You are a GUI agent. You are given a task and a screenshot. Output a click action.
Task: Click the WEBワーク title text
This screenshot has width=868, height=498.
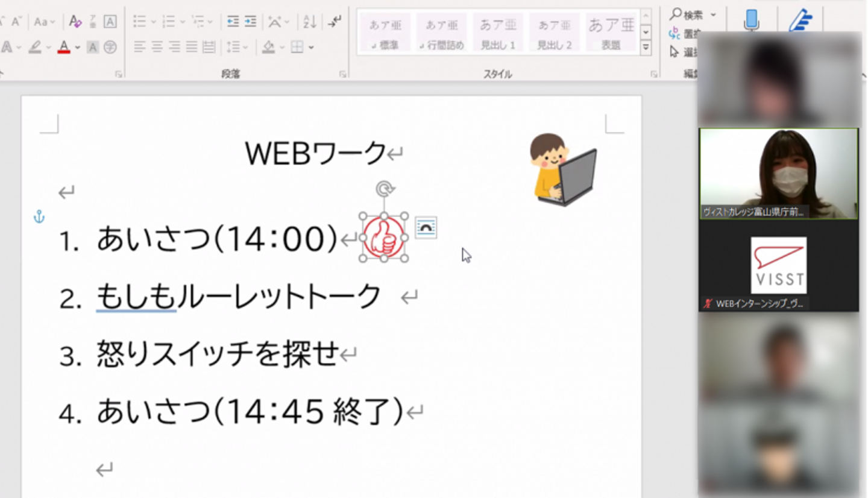click(315, 153)
